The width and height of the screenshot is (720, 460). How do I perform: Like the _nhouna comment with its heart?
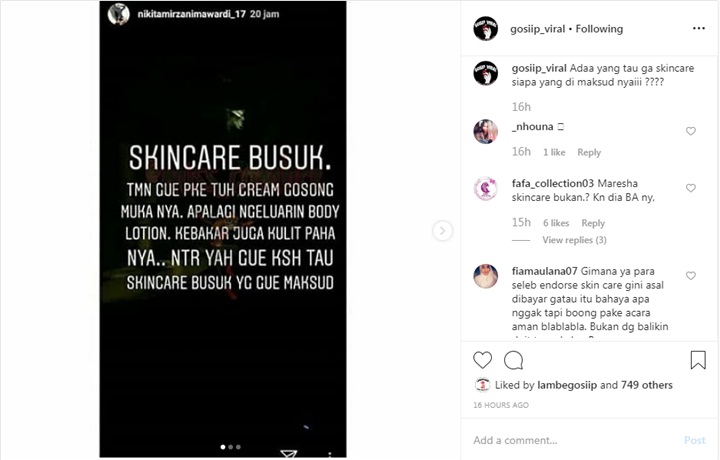[691, 131]
